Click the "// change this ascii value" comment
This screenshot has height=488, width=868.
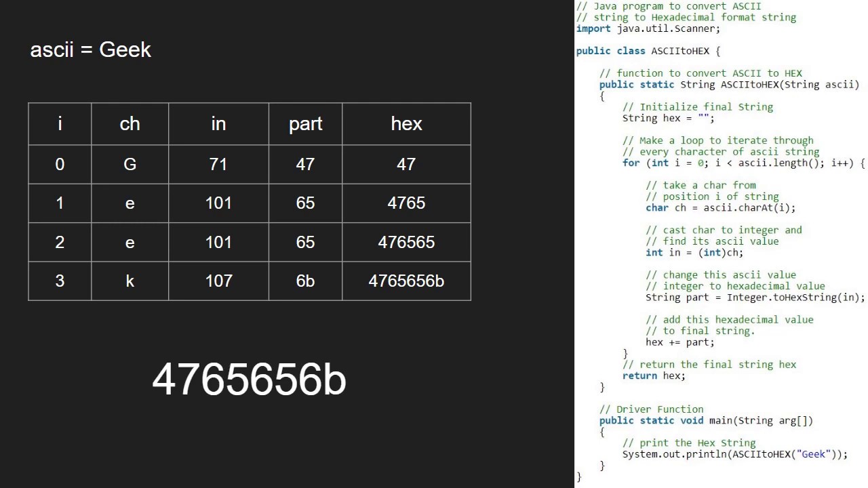pyautogui.click(x=721, y=274)
